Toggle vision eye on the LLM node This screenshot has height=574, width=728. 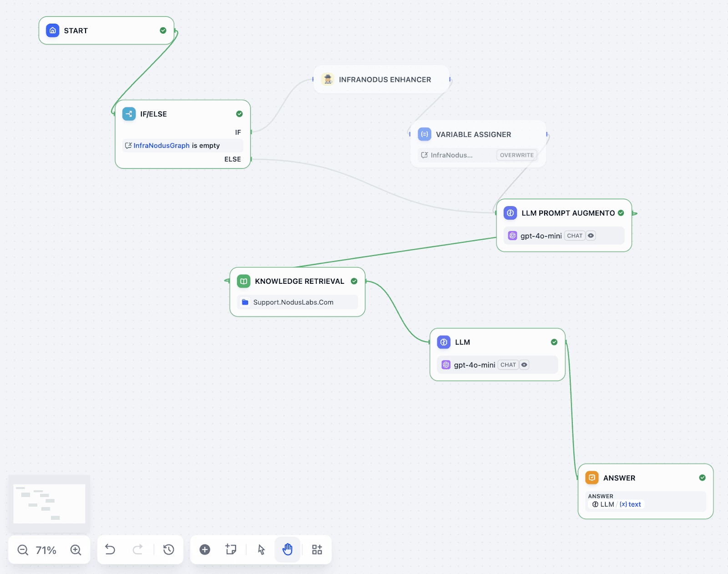[x=524, y=365]
